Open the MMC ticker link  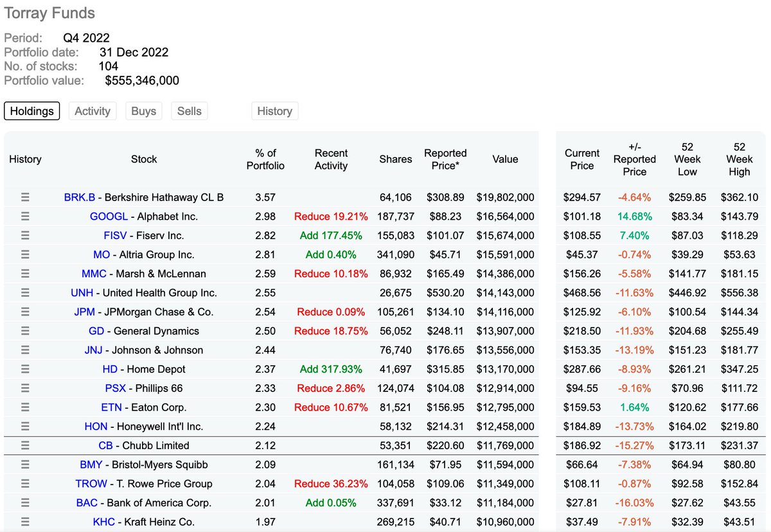(94, 274)
